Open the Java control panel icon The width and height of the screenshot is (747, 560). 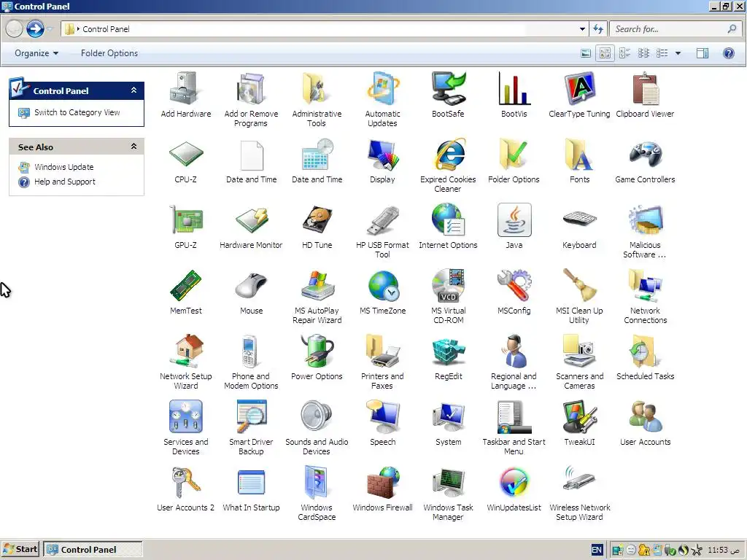click(x=514, y=227)
